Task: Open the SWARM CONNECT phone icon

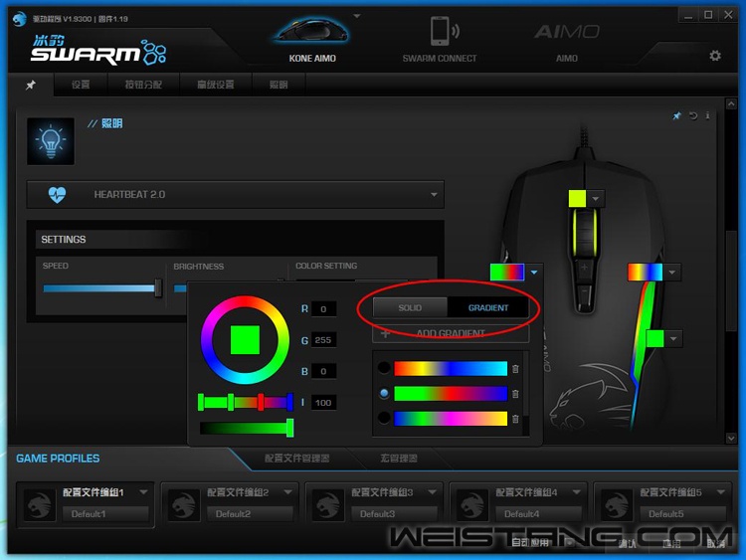Action: click(x=444, y=31)
